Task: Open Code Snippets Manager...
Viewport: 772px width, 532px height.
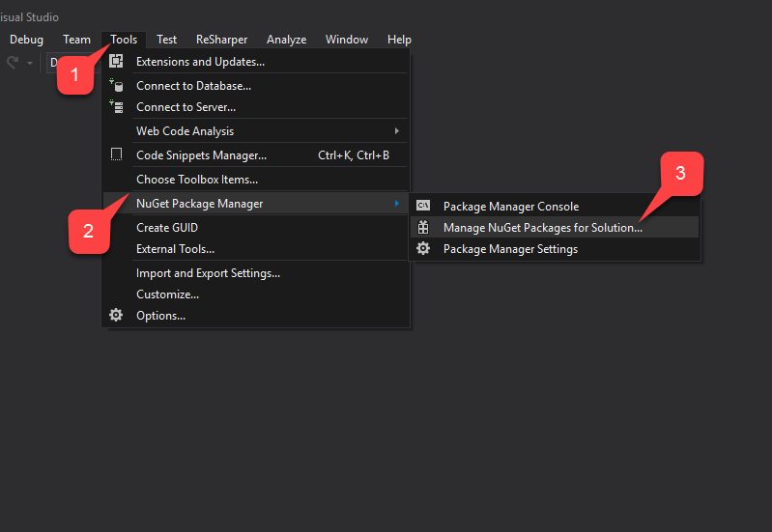Action: click(255, 155)
